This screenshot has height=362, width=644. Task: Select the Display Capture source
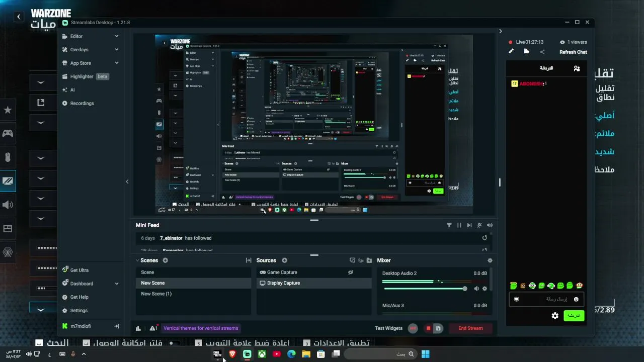[314, 283]
